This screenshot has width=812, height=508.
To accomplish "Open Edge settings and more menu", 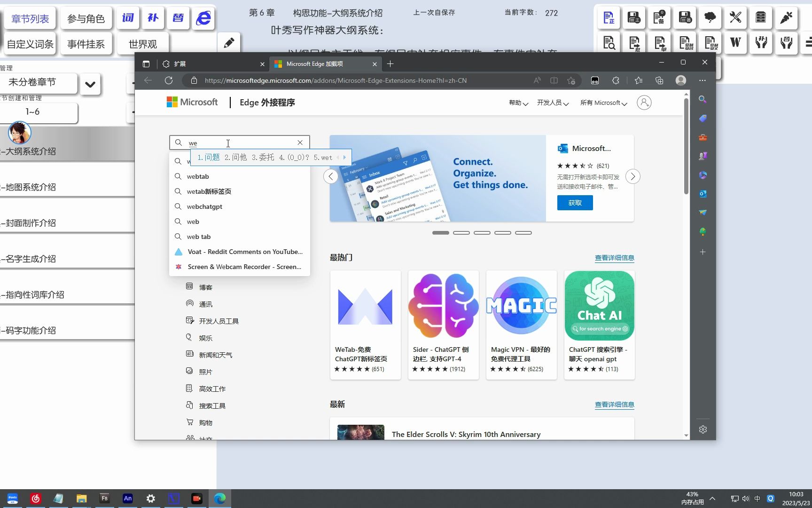I will pos(702,80).
